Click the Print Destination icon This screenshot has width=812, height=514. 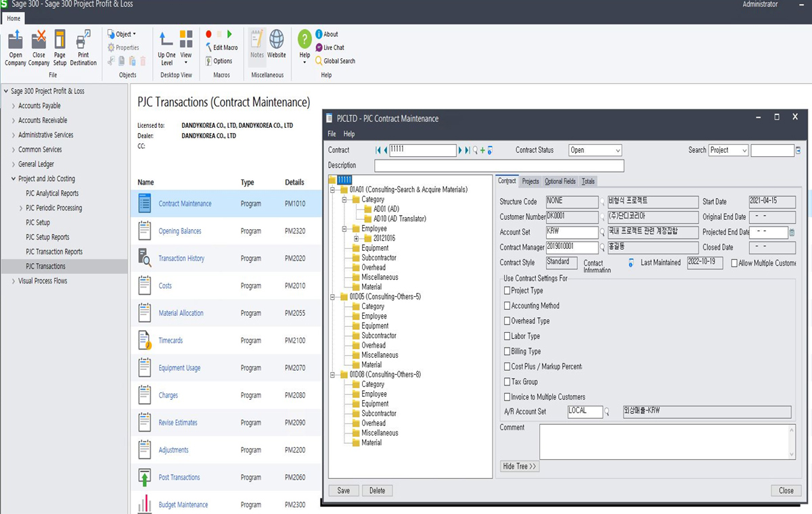point(83,39)
